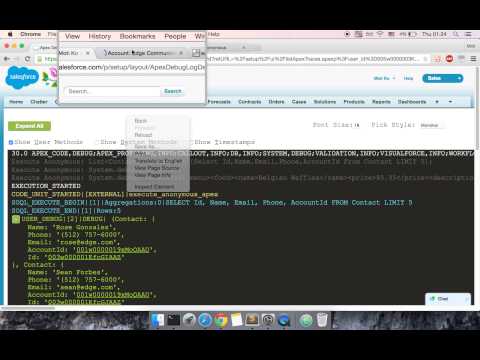Select Inspect Element in context menu

(x=154, y=187)
